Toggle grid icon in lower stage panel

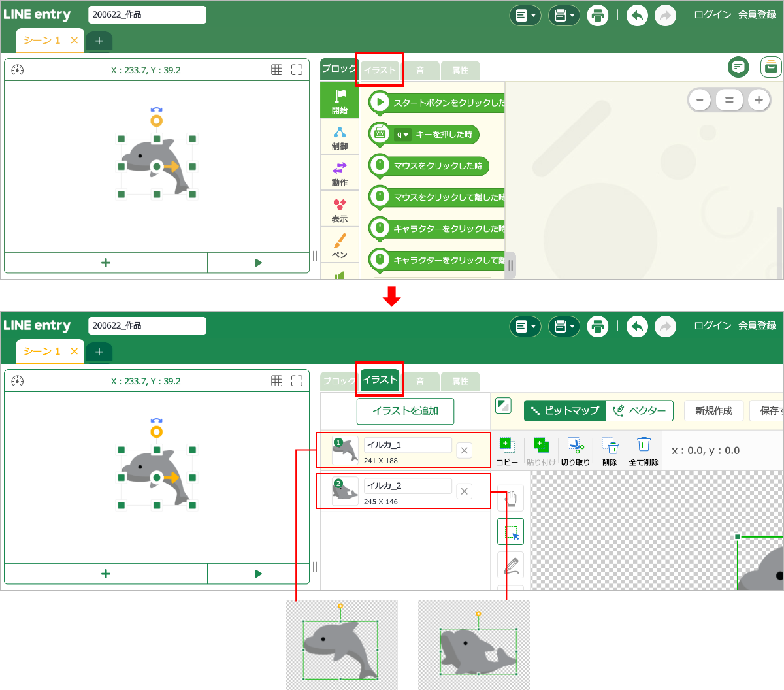click(x=277, y=381)
